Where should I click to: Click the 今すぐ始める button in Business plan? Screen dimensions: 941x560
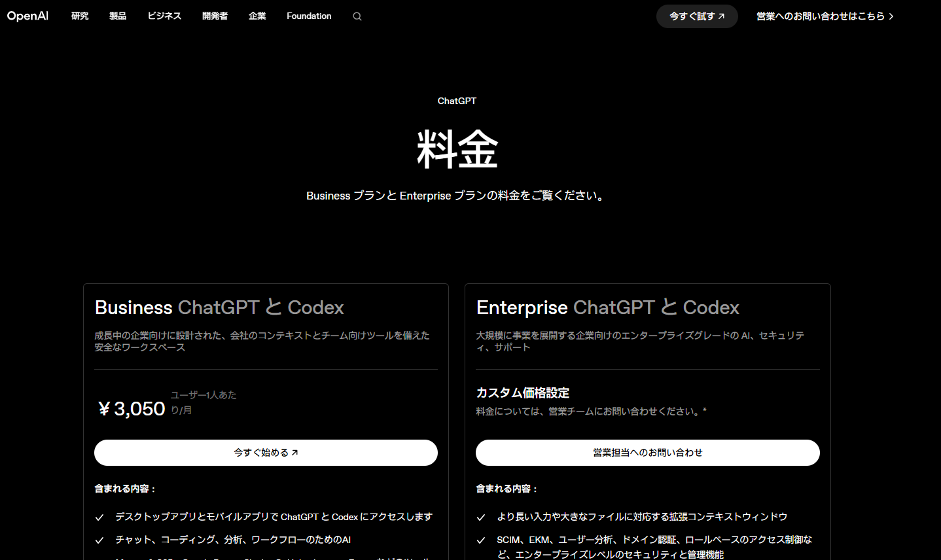(266, 453)
